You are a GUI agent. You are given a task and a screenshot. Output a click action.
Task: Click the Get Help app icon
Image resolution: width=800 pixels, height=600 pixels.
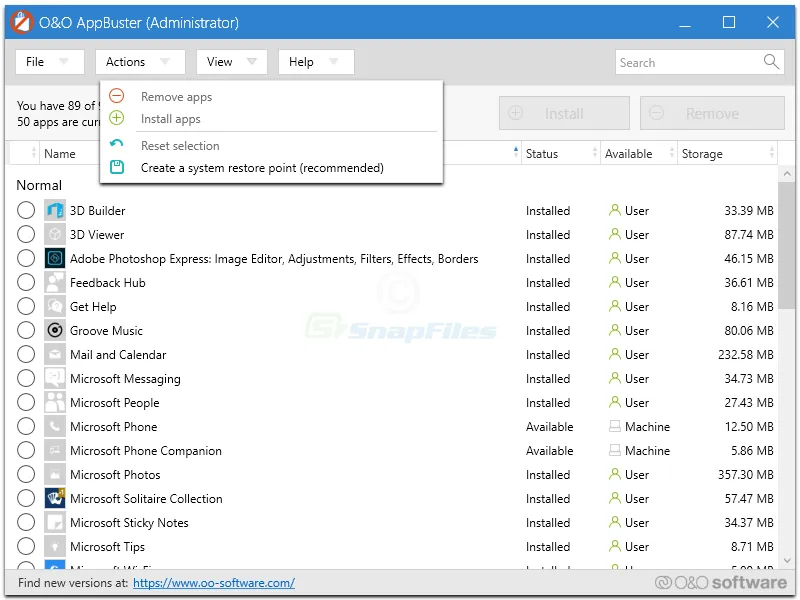55,306
